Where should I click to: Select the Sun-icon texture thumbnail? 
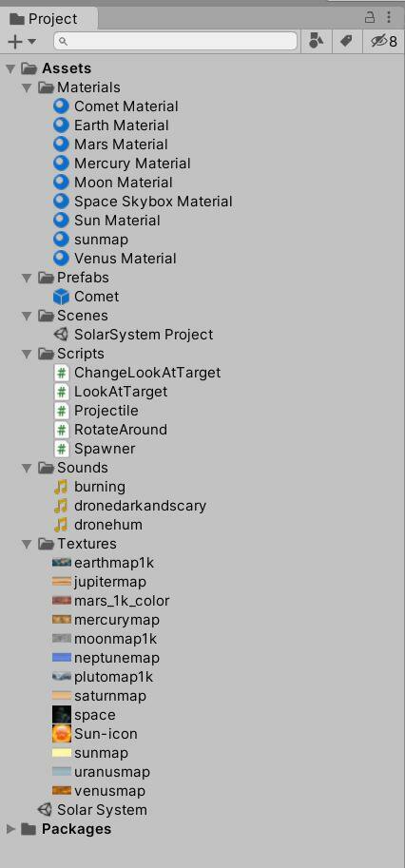coord(62,734)
